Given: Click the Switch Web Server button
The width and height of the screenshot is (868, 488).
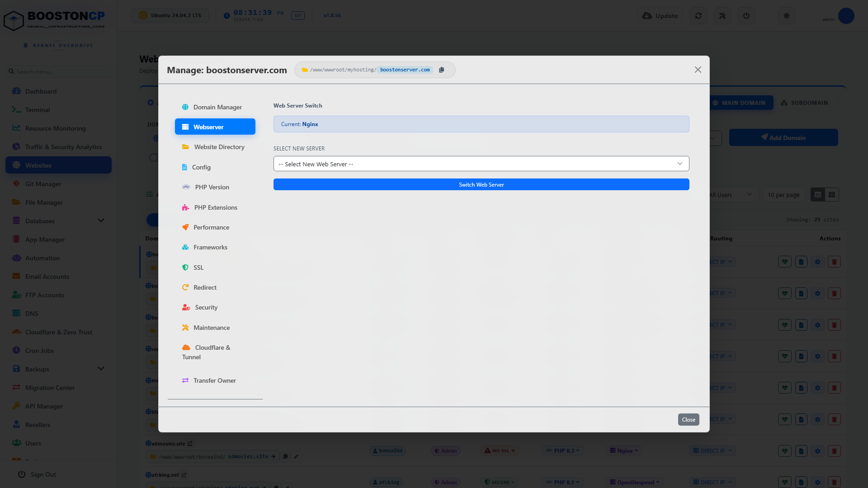Looking at the screenshot, I should (x=481, y=184).
